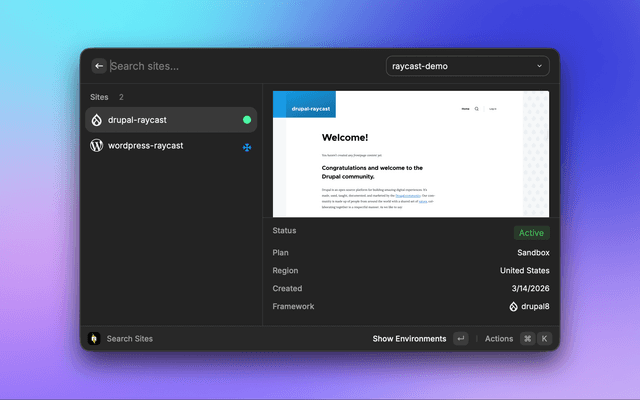Click the K key icon in the footer
This screenshot has width=640, height=400.
544,338
